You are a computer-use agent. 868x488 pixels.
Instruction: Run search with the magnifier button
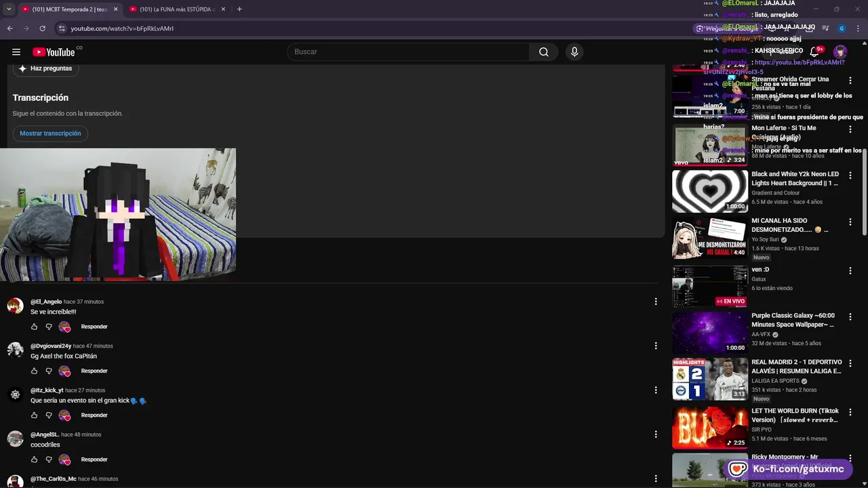pos(544,52)
